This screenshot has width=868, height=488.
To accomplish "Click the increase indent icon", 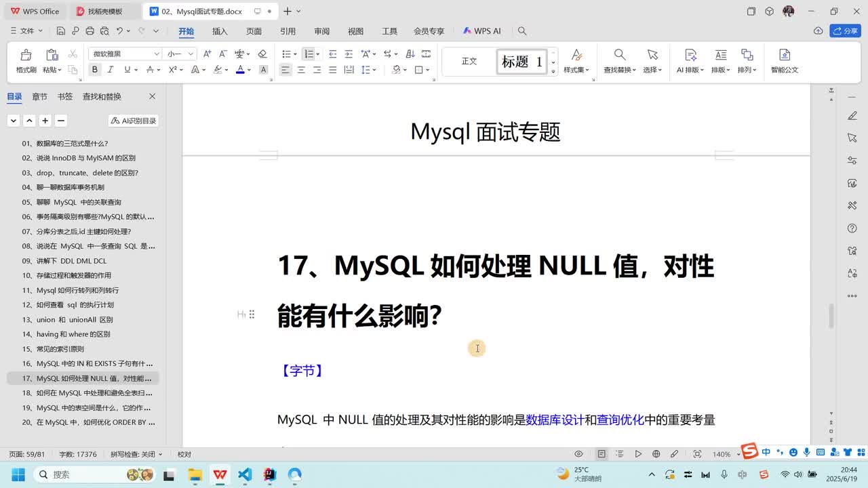I will point(348,54).
